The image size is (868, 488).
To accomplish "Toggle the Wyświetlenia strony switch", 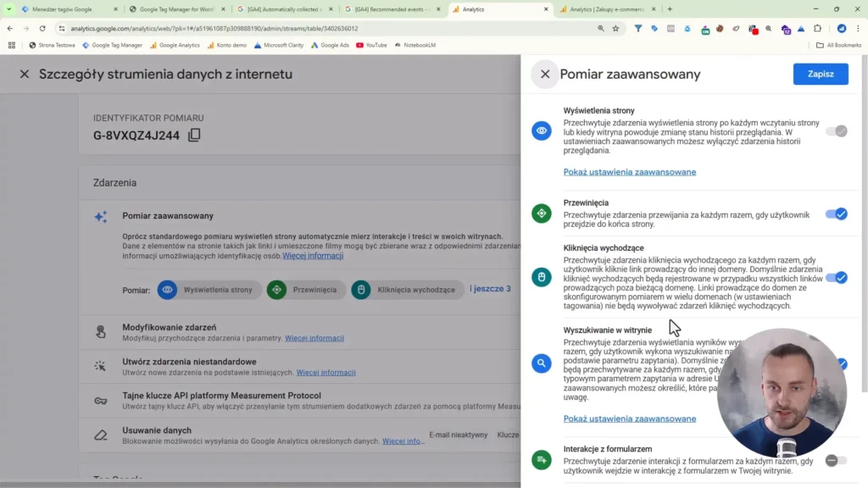I will click(837, 131).
